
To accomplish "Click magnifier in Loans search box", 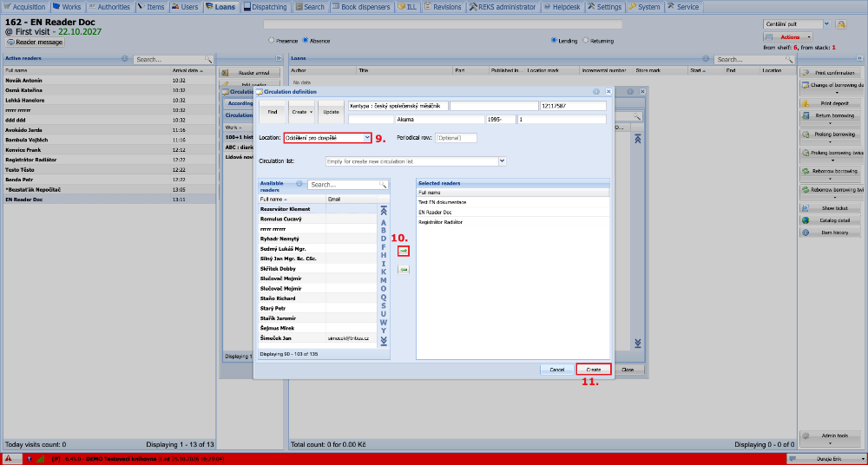I will (789, 59).
